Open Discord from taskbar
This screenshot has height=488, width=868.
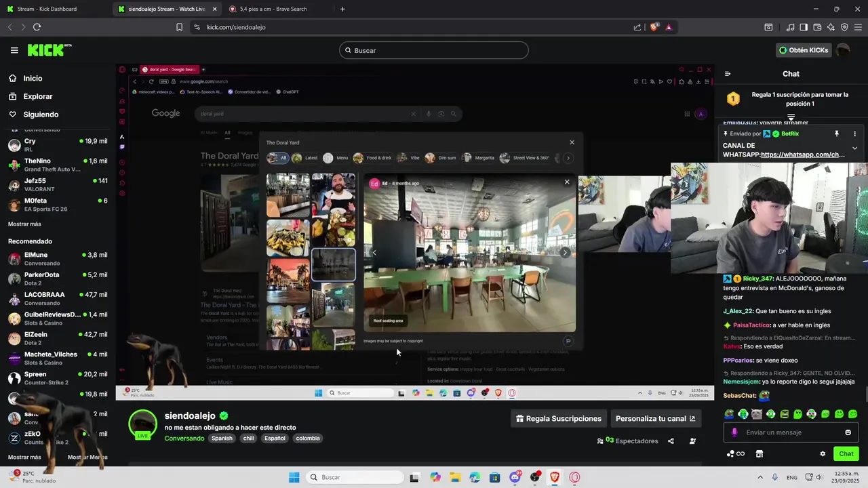[515, 477]
